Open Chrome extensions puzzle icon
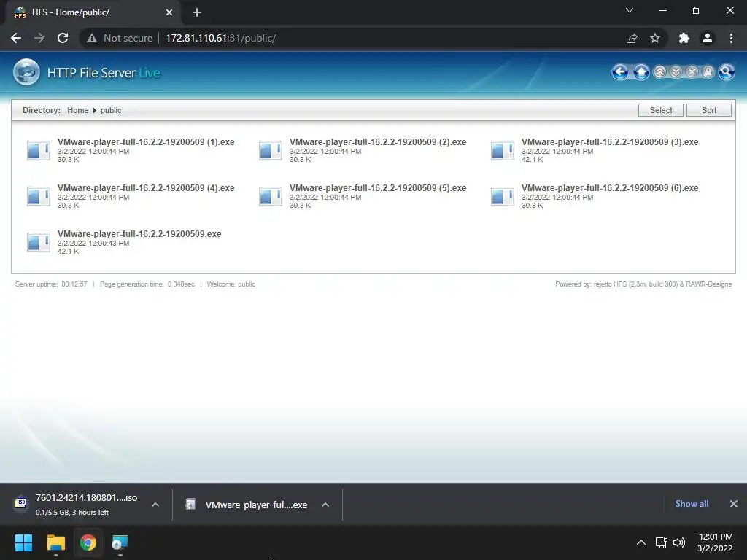This screenshot has height=560, width=747. [684, 38]
